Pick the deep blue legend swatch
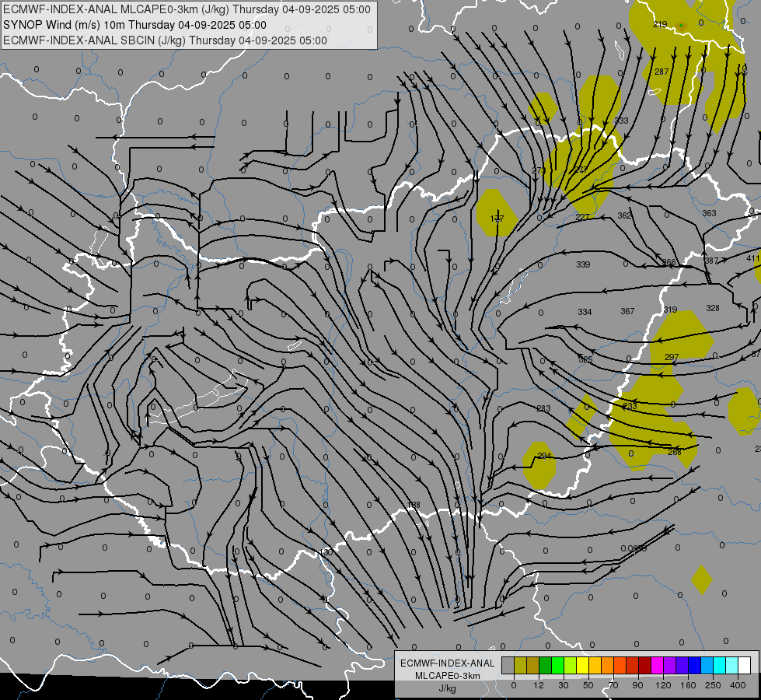 pyautogui.click(x=695, y=666)
